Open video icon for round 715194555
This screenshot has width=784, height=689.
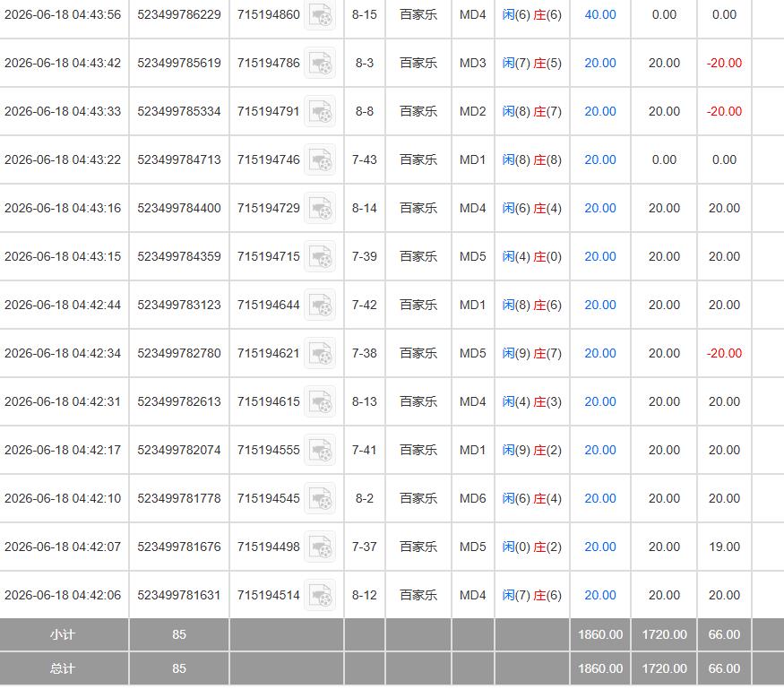[x=320, y=450]
